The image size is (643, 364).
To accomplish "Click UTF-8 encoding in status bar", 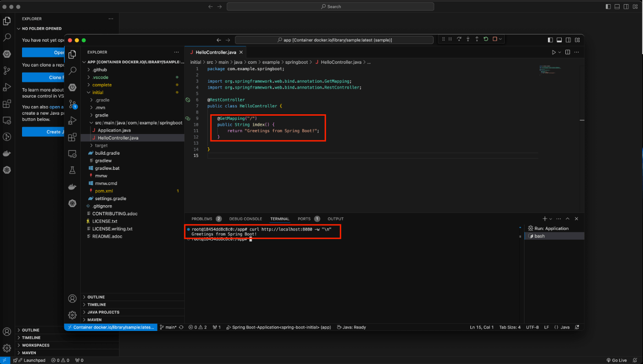I will click(x=532, y=327).
